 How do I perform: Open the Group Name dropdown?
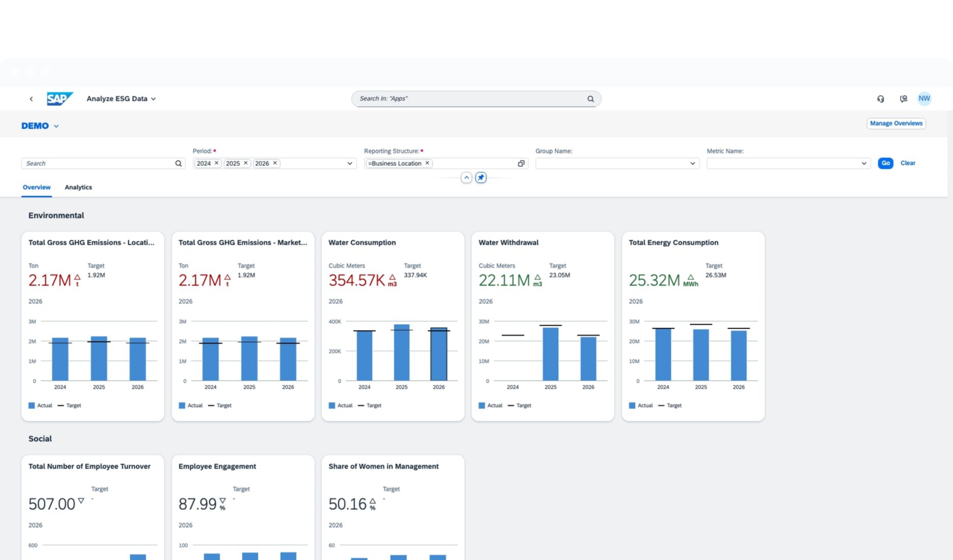(x=692, y=163)
